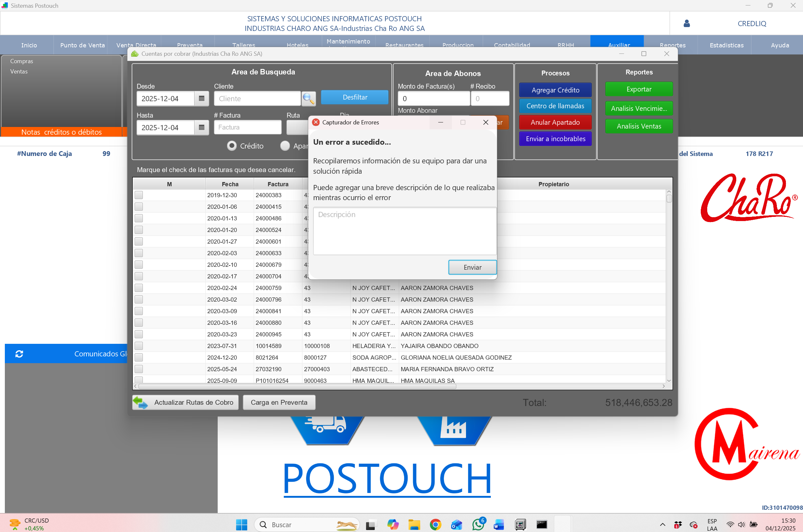Open the Estadisticas menu tab

[x=726, y=45]
